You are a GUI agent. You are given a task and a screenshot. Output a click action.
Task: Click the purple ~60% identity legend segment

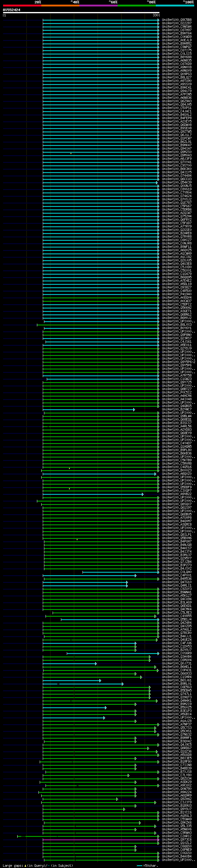tap(98, 6)
